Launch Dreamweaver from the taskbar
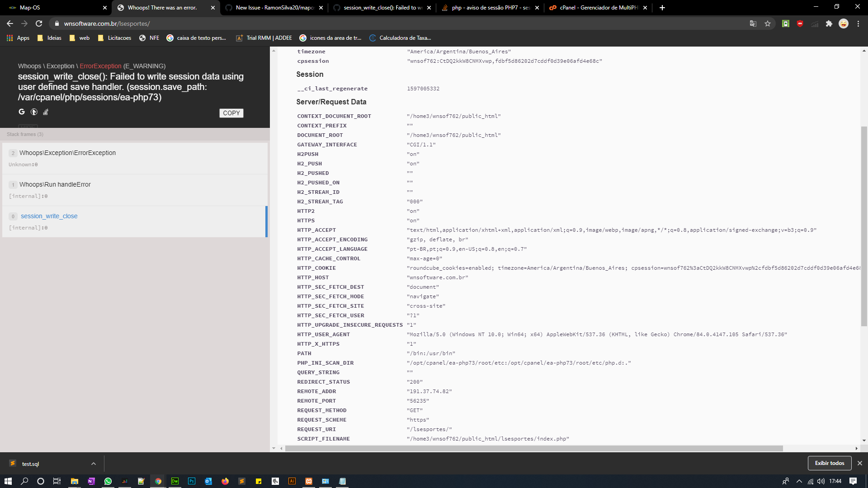The width and height of the screenshot is (868, 488). click(x=175, y=481)
